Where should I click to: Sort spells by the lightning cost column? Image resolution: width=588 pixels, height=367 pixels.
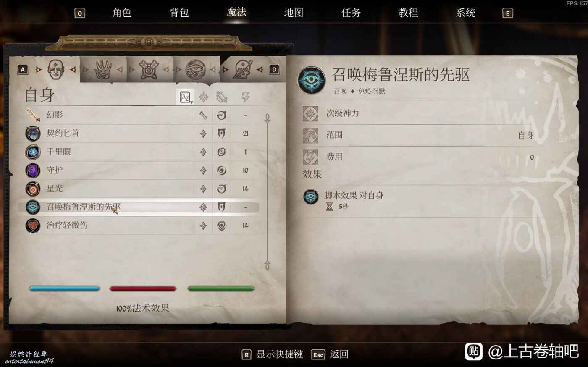click(x=245, y=97)
